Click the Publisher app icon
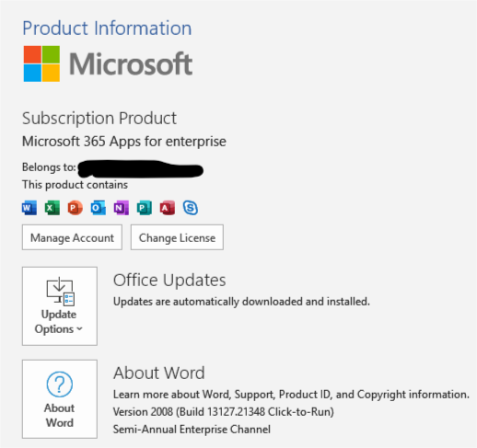The image size is (477, 448). (x=145, y=208)
